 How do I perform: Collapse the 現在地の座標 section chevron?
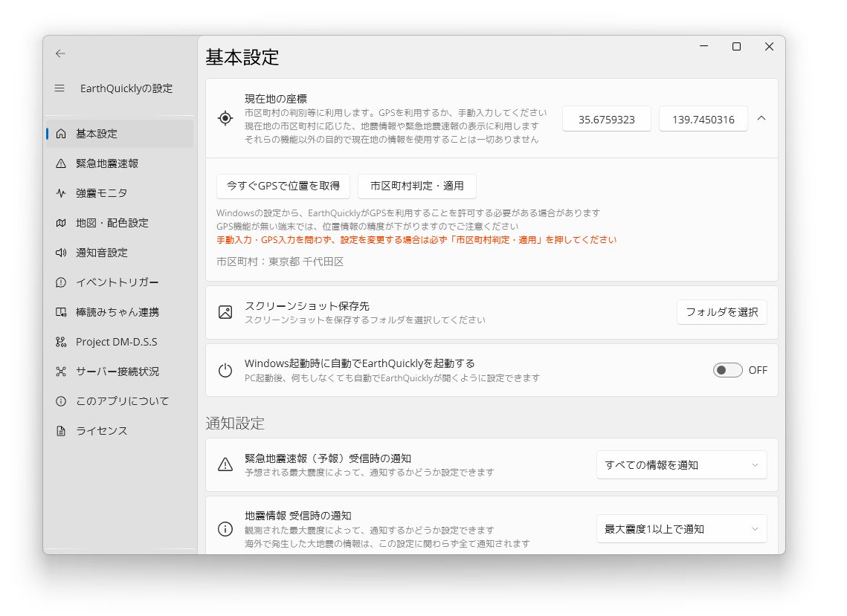click(x=761, y=117)
